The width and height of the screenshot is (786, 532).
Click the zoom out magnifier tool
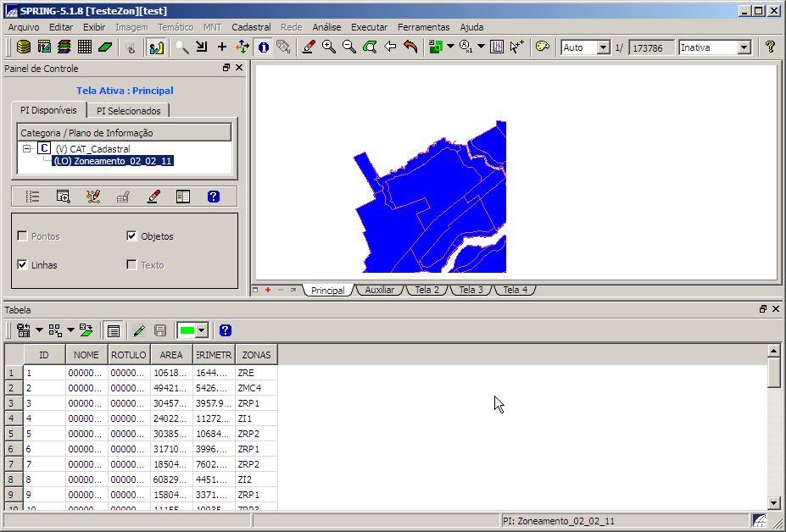click(x=349, y=47)
